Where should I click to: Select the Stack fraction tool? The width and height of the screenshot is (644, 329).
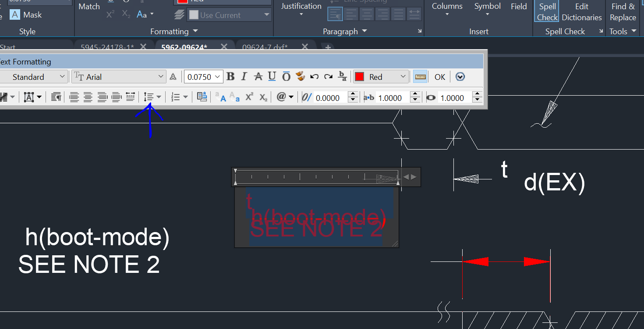[x=342, y=76]
